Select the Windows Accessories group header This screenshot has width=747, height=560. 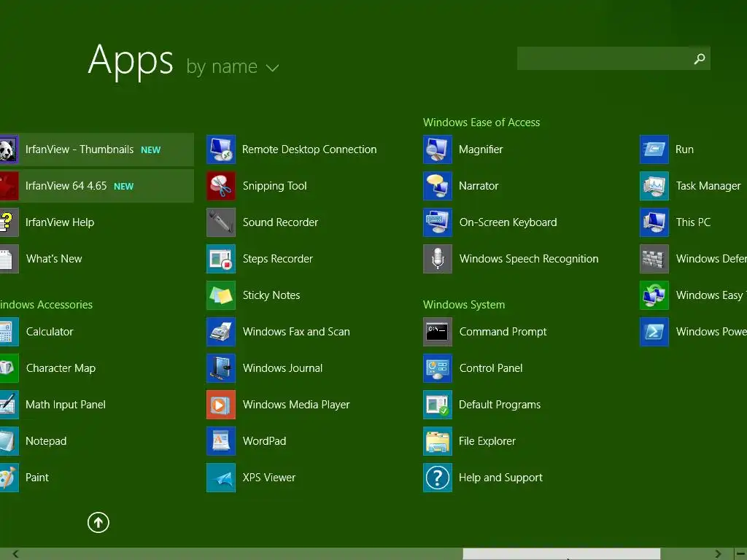tap(46, 305)
